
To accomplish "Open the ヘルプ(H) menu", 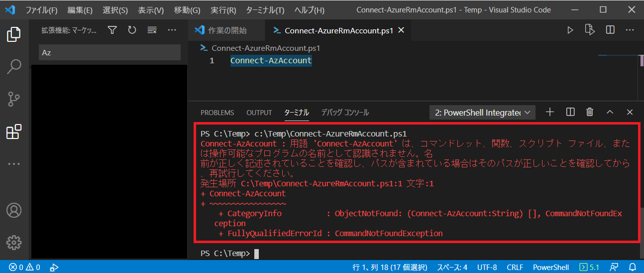I will (309, 10).
